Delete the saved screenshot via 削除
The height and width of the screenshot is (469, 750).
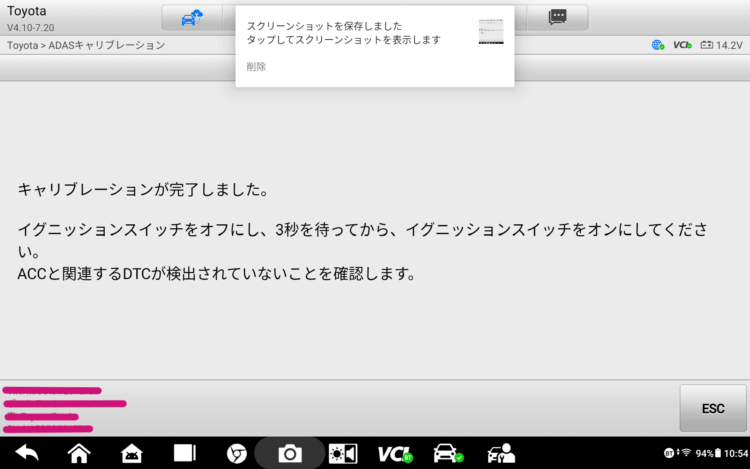(x=257, y=67)
